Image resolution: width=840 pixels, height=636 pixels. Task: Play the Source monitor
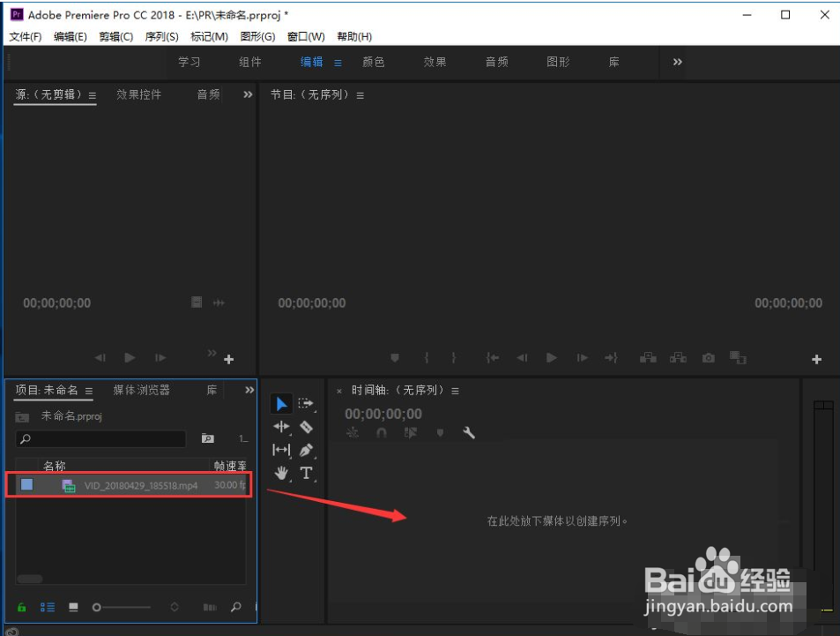coord(130,357)
